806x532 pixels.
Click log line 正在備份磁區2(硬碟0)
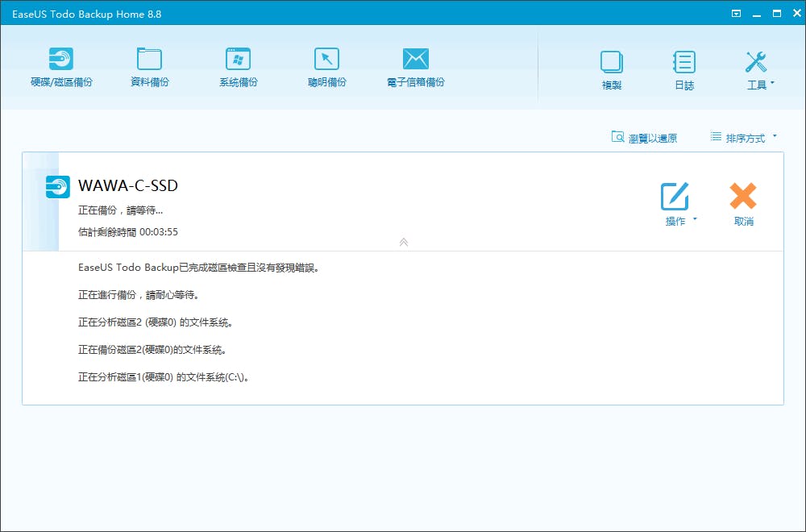[x=152, y=350]
